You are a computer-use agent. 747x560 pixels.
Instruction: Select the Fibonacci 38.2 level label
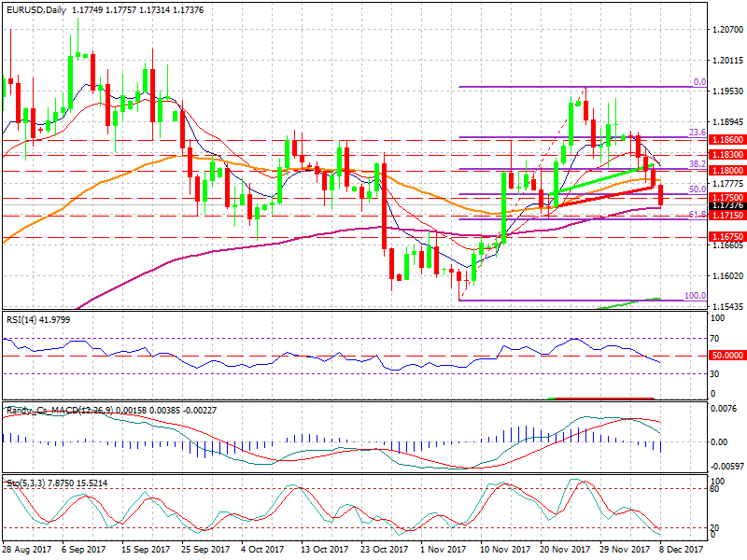(x=698, y=164)
